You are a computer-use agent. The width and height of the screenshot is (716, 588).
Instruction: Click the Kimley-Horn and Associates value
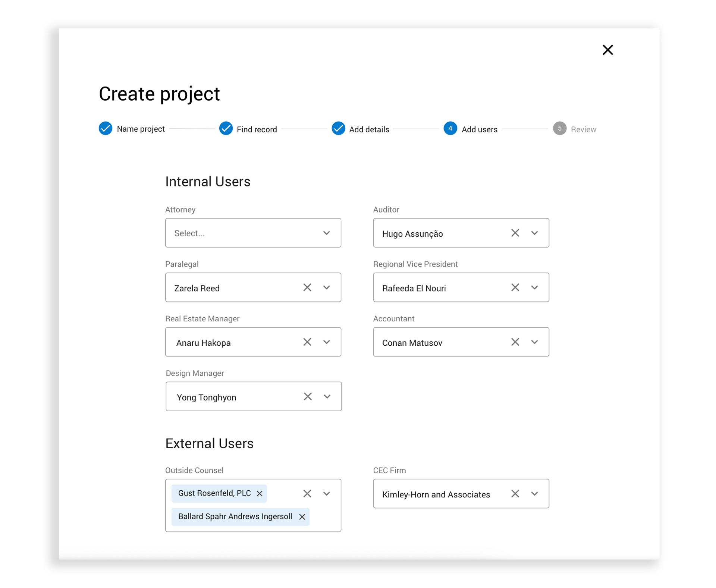pos(436,494)
